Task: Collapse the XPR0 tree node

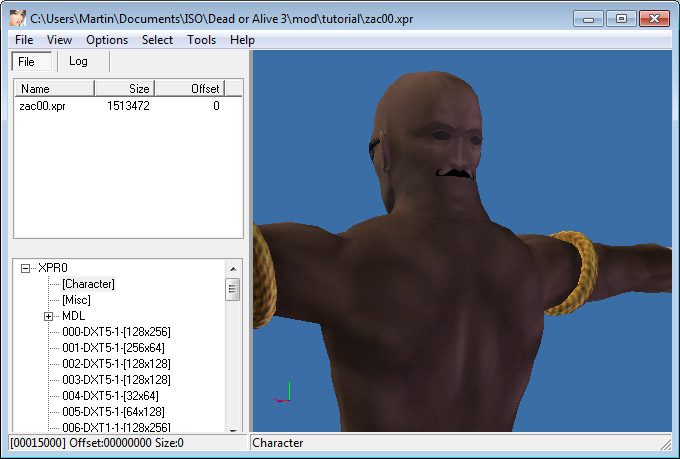Action: [26, 269]
